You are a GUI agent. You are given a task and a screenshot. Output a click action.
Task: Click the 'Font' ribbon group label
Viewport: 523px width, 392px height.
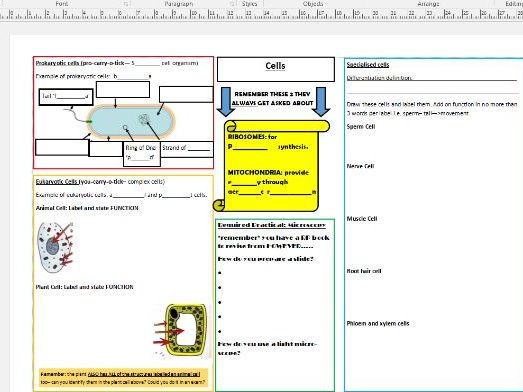point(62,4)
